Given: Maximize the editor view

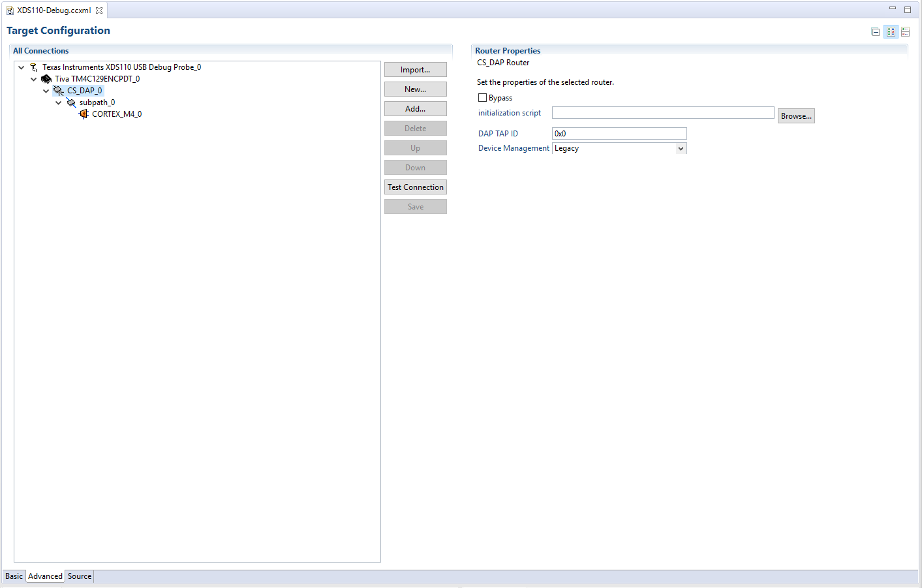Looking at the screenshot, I should click(x=907, y=10).
